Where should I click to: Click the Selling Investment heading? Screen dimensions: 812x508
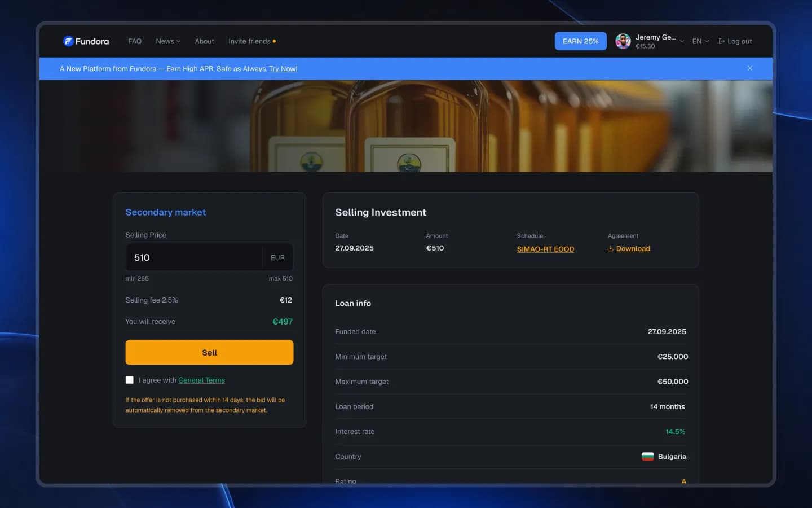[381, 212]
